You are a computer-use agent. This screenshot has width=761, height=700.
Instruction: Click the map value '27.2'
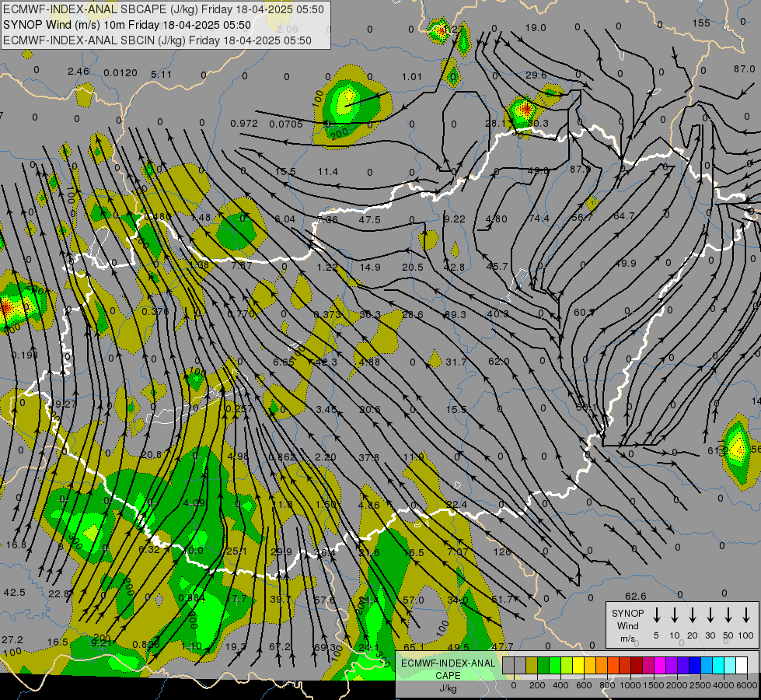pyautogui.click(x=12, y=640)
